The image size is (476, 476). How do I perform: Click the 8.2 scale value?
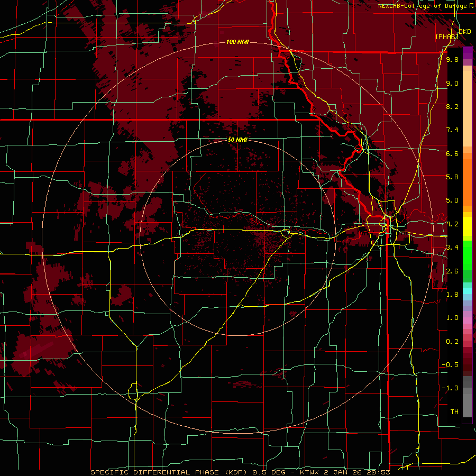pyautogui.click(x=452, y=106)
